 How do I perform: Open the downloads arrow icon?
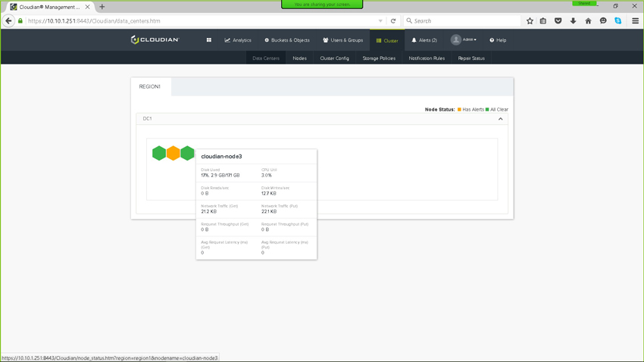click(573, 21)
